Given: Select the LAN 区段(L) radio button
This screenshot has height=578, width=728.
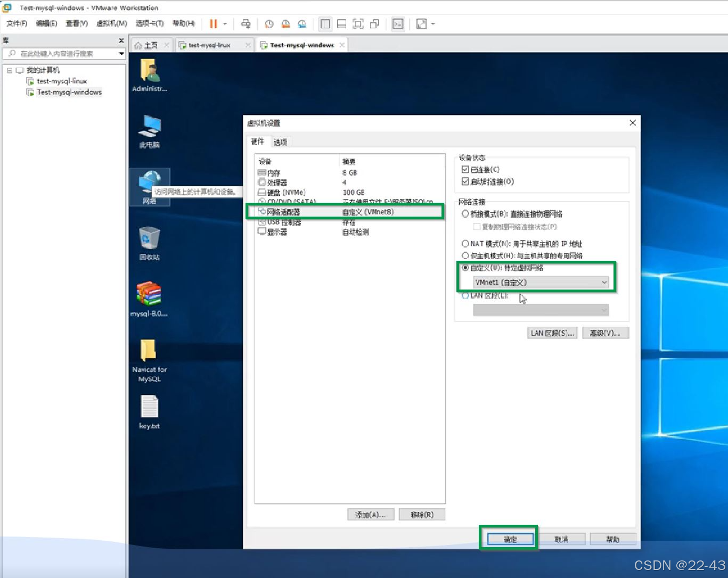Looking at the screenshot, I should pos(465,295).
